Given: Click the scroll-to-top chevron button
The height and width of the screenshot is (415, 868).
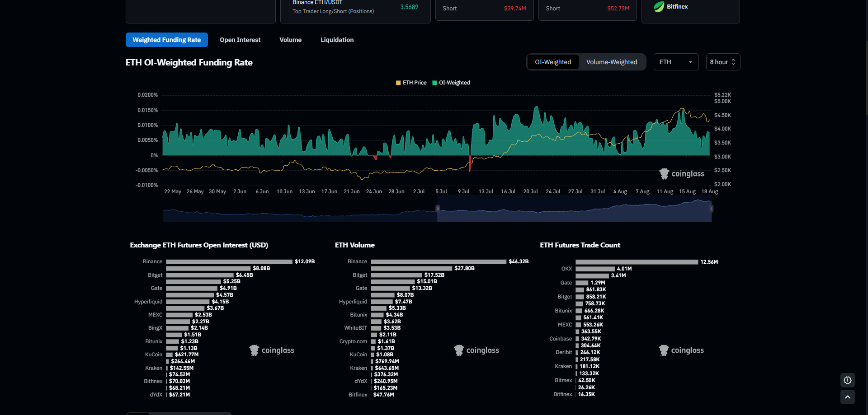Looking at the screenshot, I should pos(848,397).
